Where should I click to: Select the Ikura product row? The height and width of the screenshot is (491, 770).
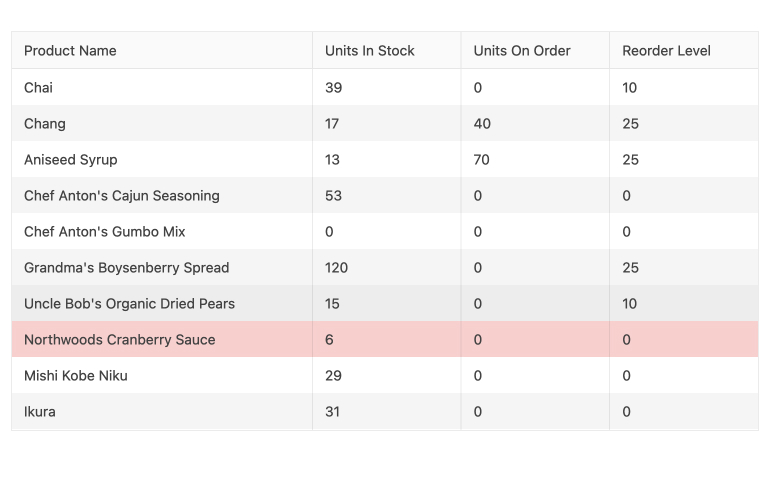pyautogui.click(x=385, y=411)
